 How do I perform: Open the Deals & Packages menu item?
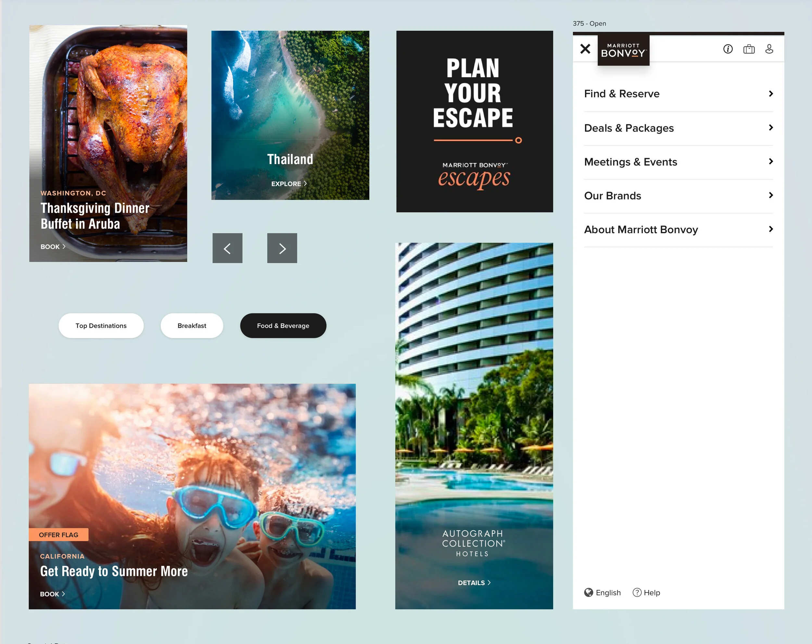678,128
